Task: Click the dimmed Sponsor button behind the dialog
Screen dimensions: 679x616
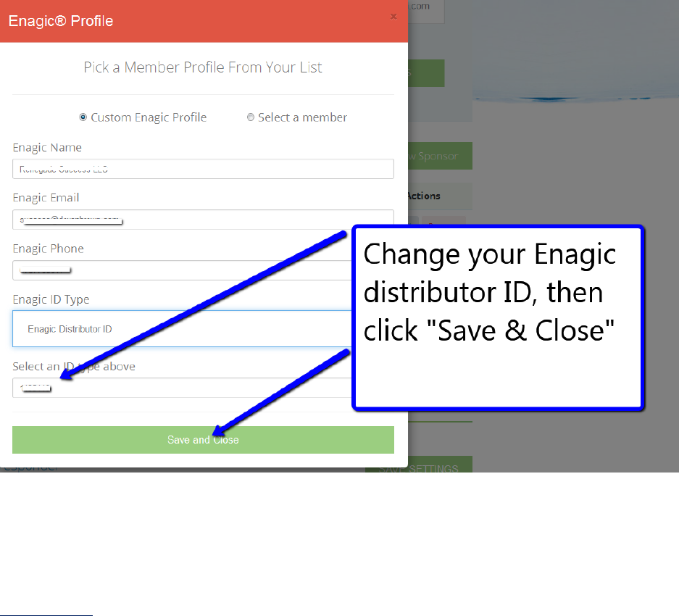Action: point(440,156)
